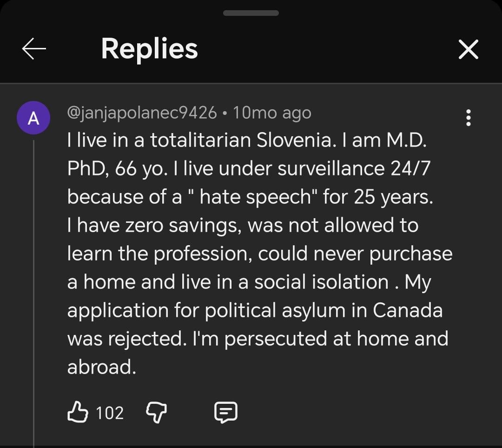
Task: Tap the 102 like count
Action: tap(110, 413)
